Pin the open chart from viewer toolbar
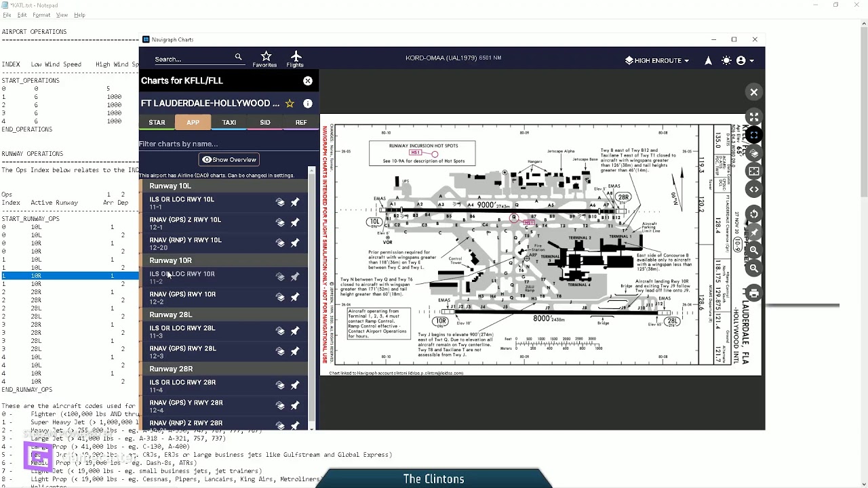 753,232
